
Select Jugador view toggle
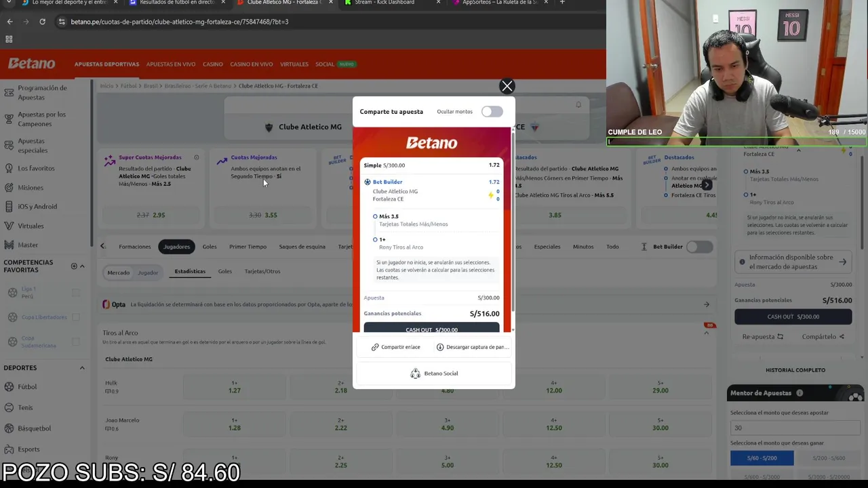tap(148, 272)
